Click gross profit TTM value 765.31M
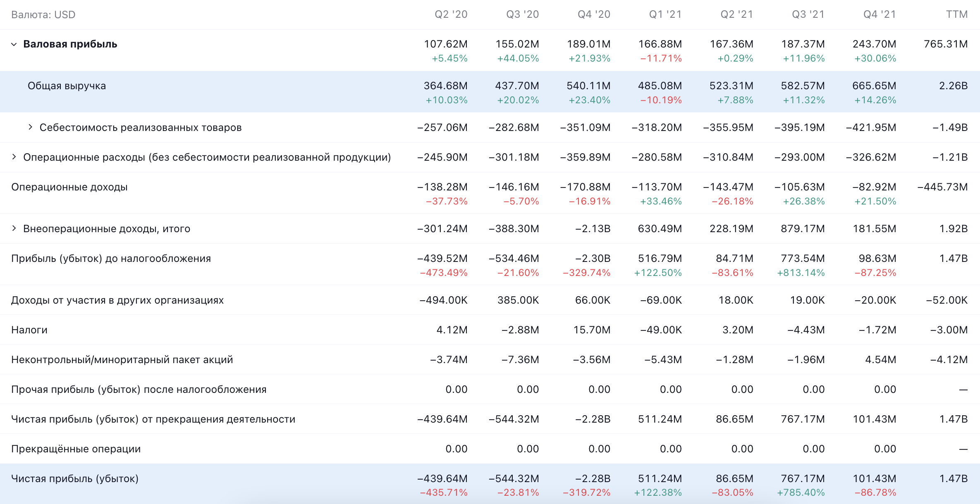980x504 pixels. click(x=946, y=44)
